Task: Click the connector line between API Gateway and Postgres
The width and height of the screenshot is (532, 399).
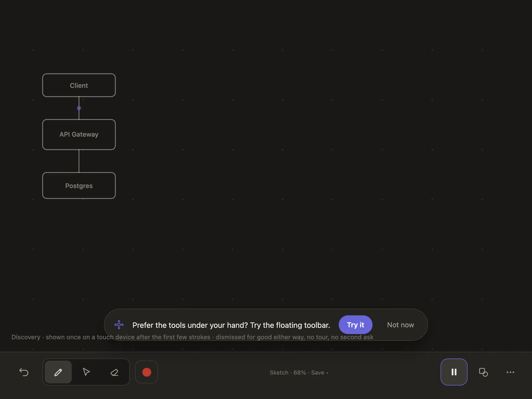Action: [x=79, y=161]
